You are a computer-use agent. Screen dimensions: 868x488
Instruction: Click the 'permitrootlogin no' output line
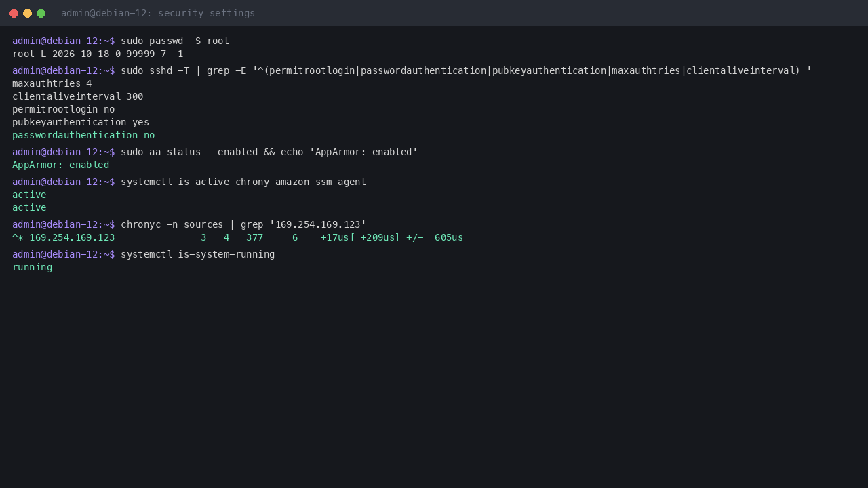[x=64, y=109]
